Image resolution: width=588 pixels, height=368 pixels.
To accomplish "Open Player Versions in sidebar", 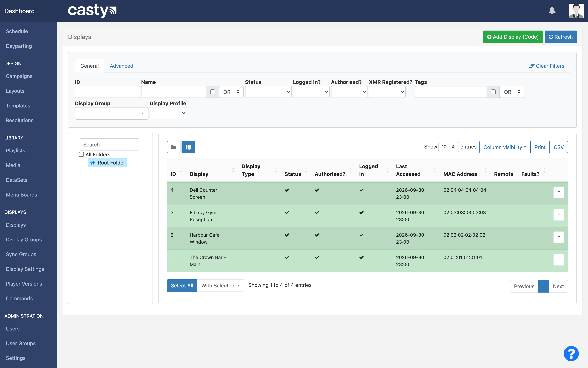I will tap(24, 284).
